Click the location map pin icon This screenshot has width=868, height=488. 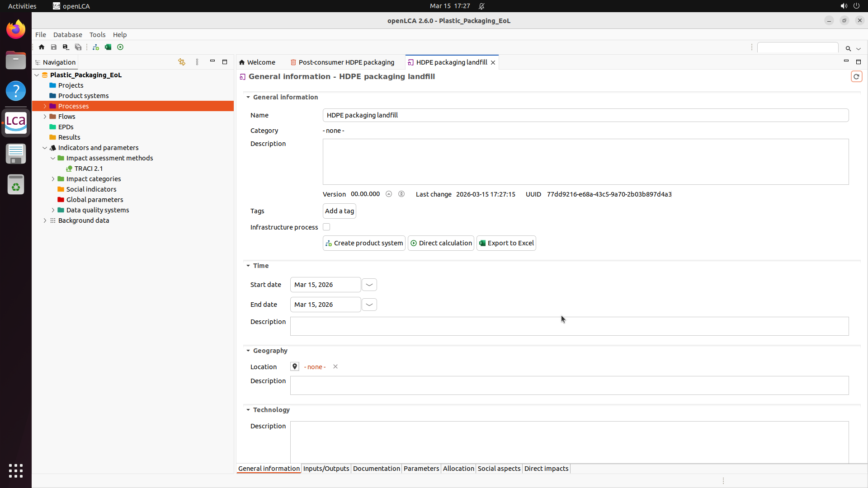tap(295, 366)
